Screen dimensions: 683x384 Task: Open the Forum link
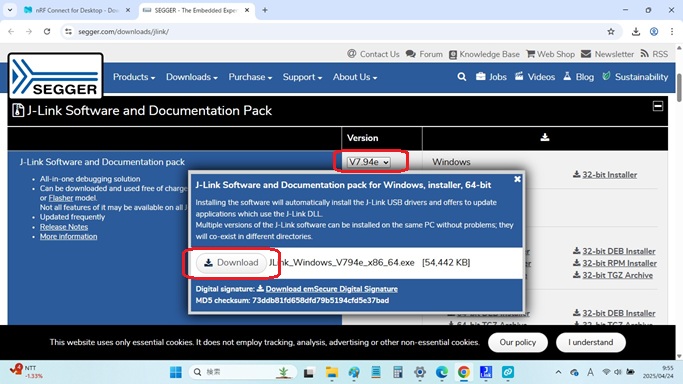[x=424, y=54]
